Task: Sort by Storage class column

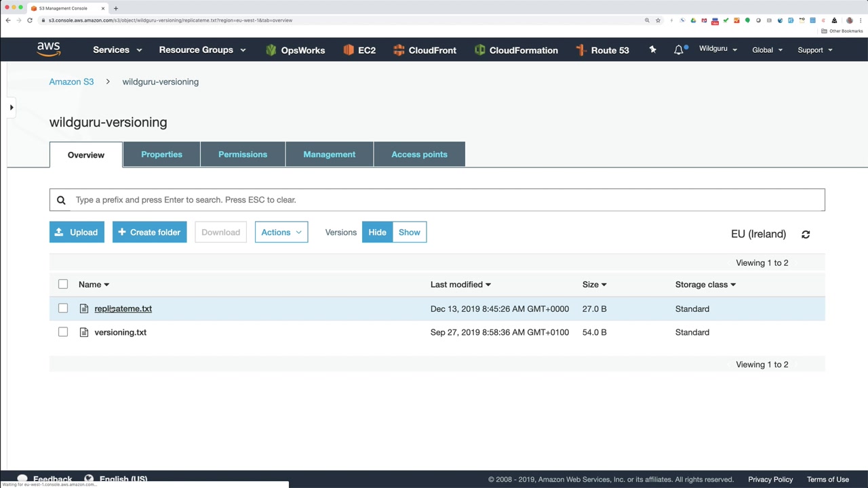Action: (x=705, y=285)
